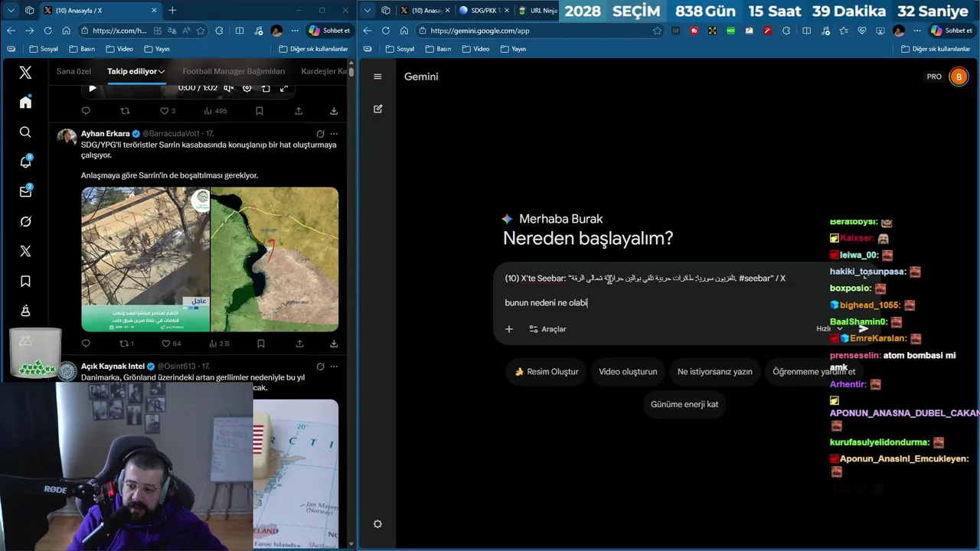Open Gemini settings gear icon

(x=377, y=524)
